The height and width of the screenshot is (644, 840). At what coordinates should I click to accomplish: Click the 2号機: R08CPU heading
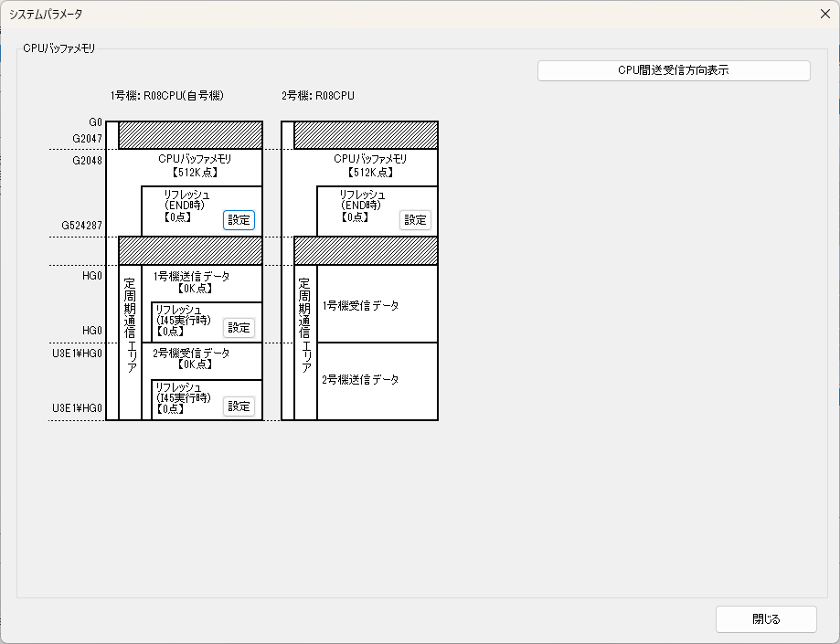pyautogui.click(x=318, y=95)
